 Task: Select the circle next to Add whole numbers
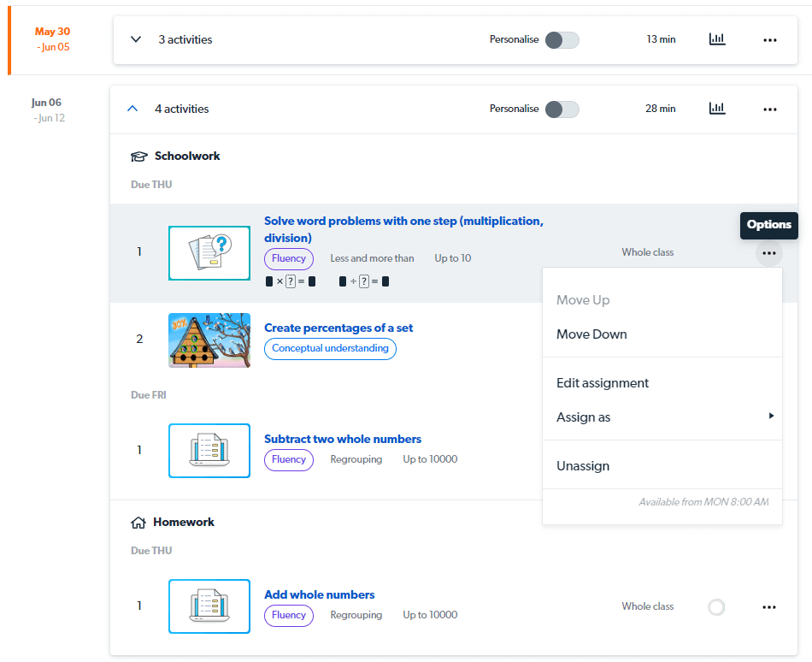716,607
